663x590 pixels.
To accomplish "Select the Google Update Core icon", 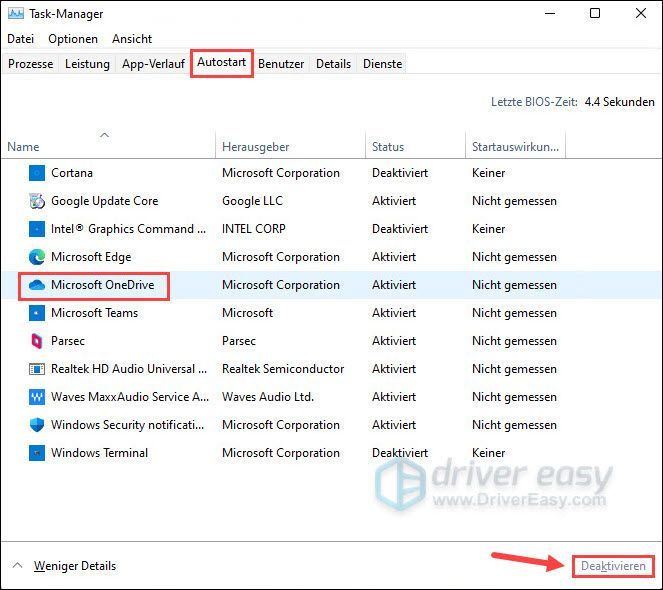I will tap(37, 201).
